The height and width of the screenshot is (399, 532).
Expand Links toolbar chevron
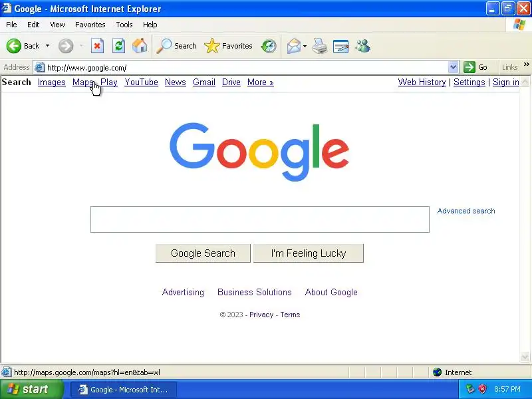[526, 64]
